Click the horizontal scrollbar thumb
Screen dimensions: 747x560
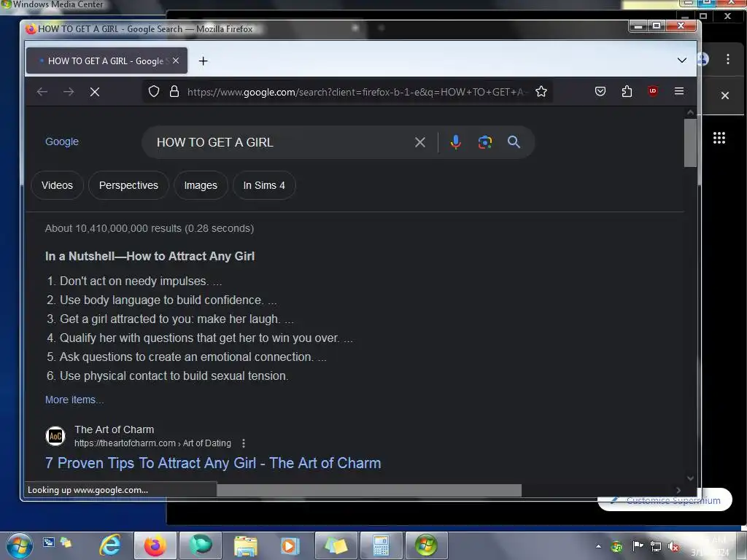(368, 490)
